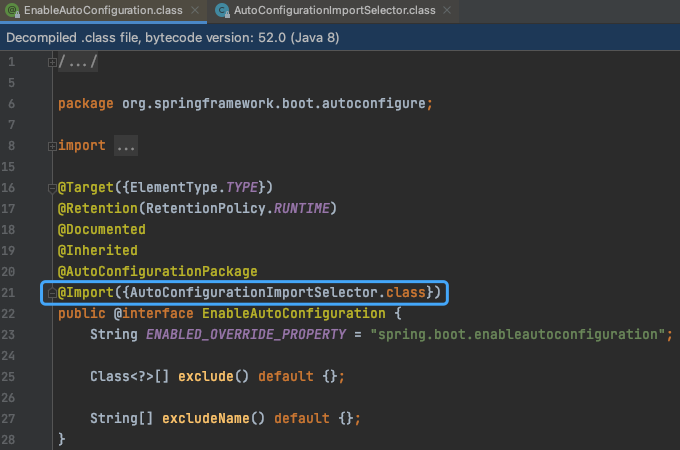680x450 pixels.
Task: Click the fold end marker at line 21
Action: [52, 293]
